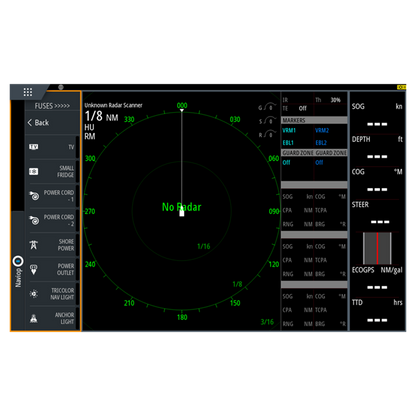Go Back using the chevron button
416x416 pixels.
tap(38, 123)
